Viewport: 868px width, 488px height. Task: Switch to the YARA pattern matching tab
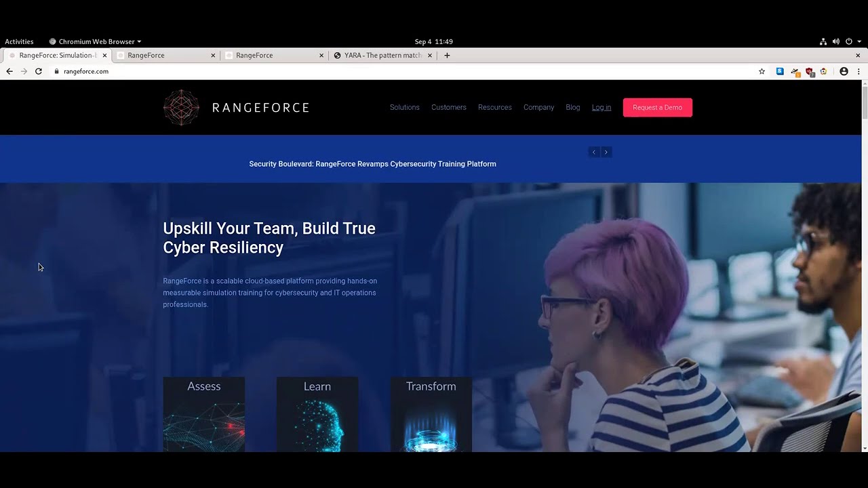pos(382,56)
